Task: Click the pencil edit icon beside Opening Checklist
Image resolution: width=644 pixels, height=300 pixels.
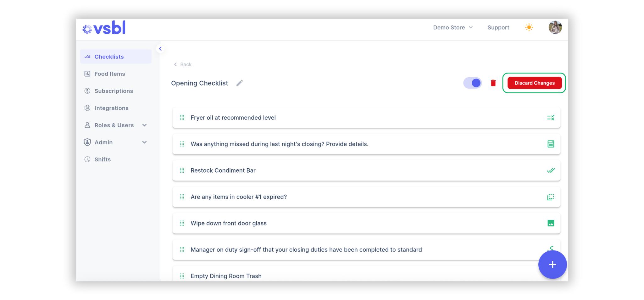Action: coord(239,83)
